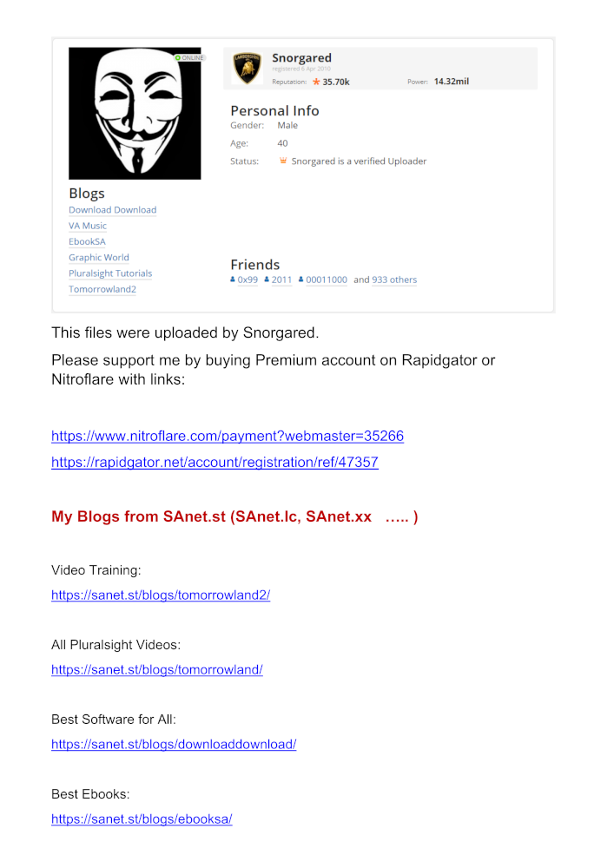Image resolution: width=614 pixels, height=868 pixels.
Task: Open the sanet.st tomorrowland2 video training link
Action: 161,595
